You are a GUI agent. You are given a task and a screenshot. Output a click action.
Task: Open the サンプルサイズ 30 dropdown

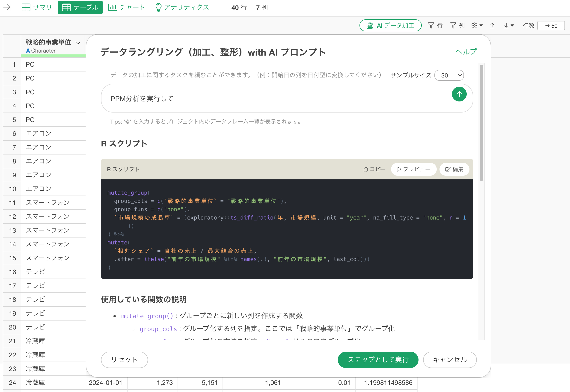[449, 75]
